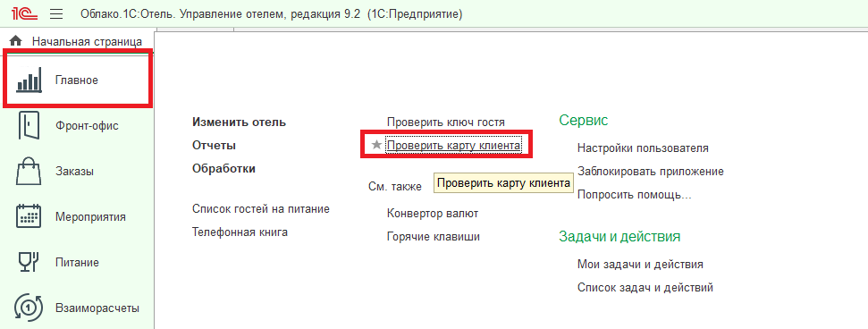Open the Фронт-офис section
This screenshot has height=329, width=868.
point(77,126)
